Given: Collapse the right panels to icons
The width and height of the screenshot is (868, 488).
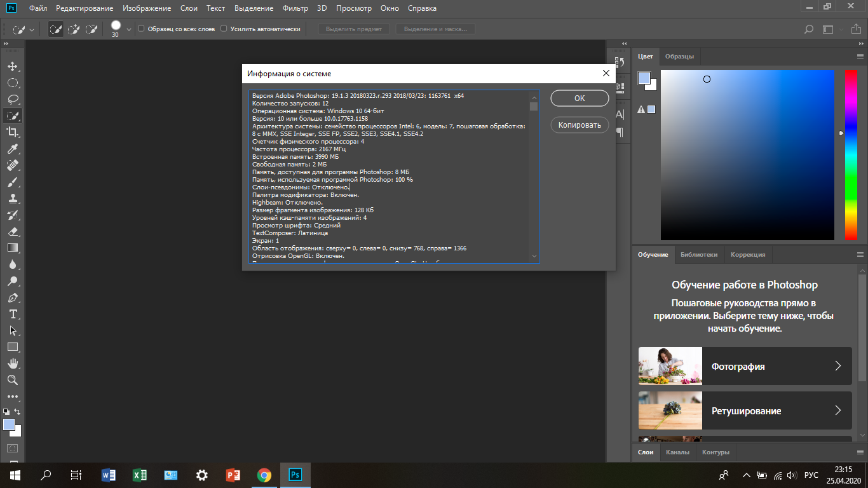Looking at the screenshot, I should [860, 43].
